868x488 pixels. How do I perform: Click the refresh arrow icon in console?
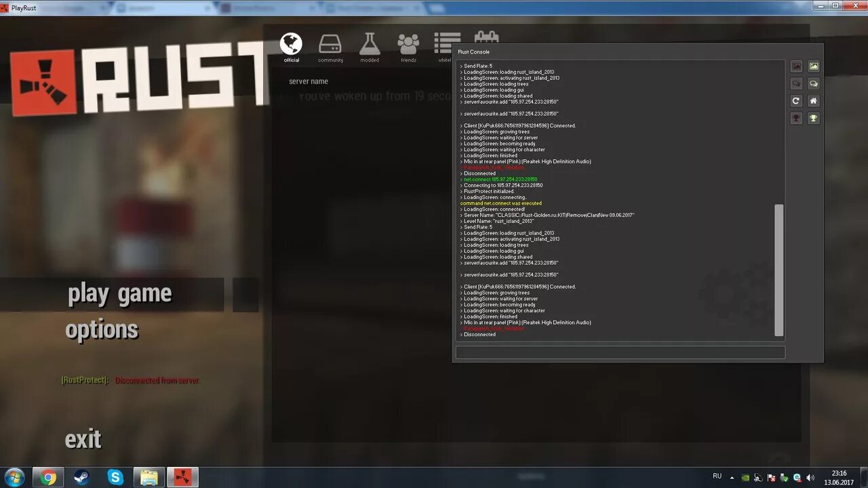tap(796, 101)
